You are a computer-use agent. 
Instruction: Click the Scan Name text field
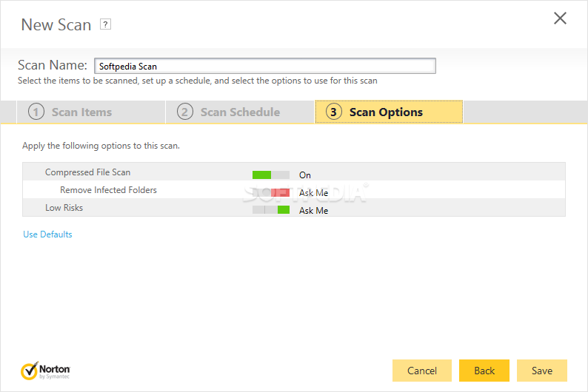pyautogui.click(x=265, y=66)
